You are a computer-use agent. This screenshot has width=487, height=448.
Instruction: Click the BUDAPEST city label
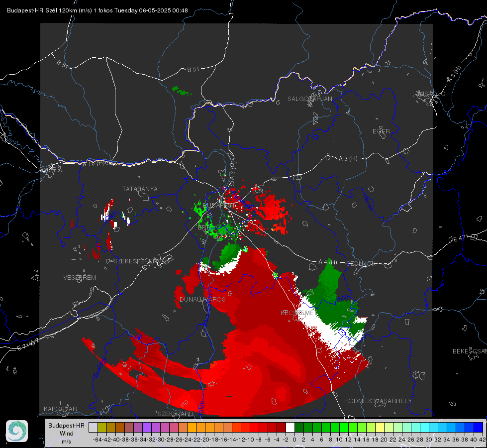pos(219,205)
